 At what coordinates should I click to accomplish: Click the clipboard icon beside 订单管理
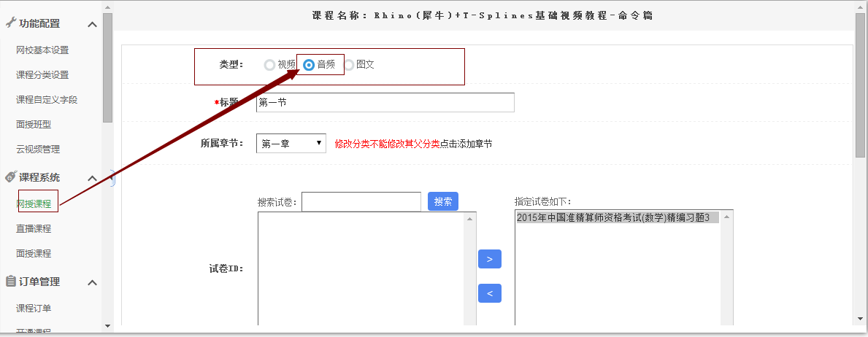click(x=11, y=282)
